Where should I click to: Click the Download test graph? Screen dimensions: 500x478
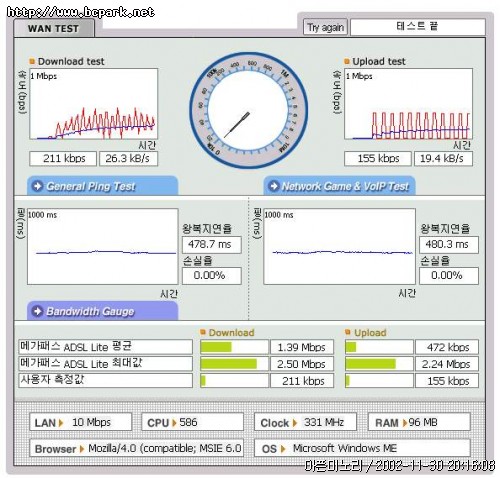point(93,104)
